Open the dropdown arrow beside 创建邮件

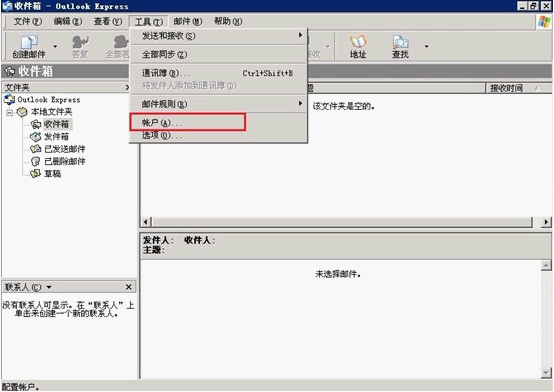point(55,46)
